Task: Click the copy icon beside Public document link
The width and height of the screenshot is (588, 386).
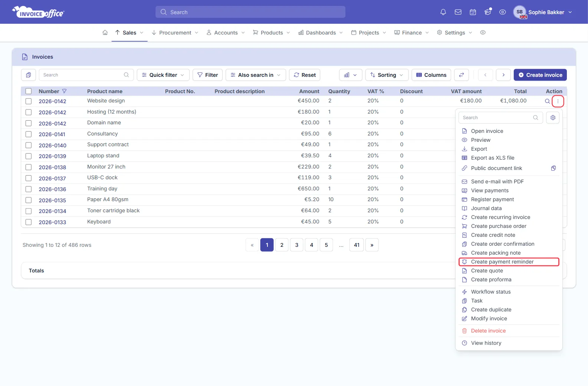Action: point(553,168)
